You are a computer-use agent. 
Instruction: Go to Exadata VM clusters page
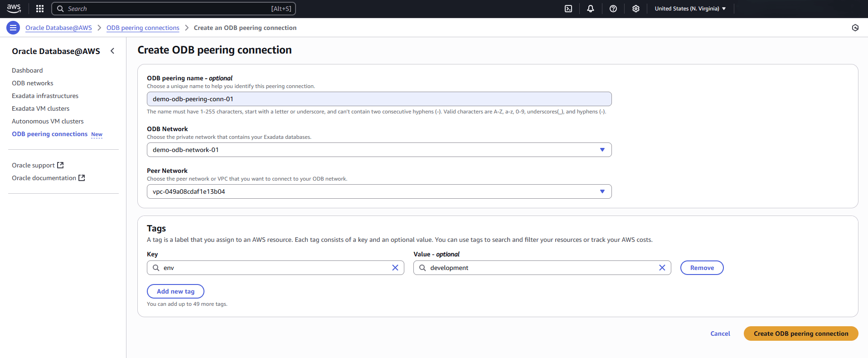[x=40, y=108]
